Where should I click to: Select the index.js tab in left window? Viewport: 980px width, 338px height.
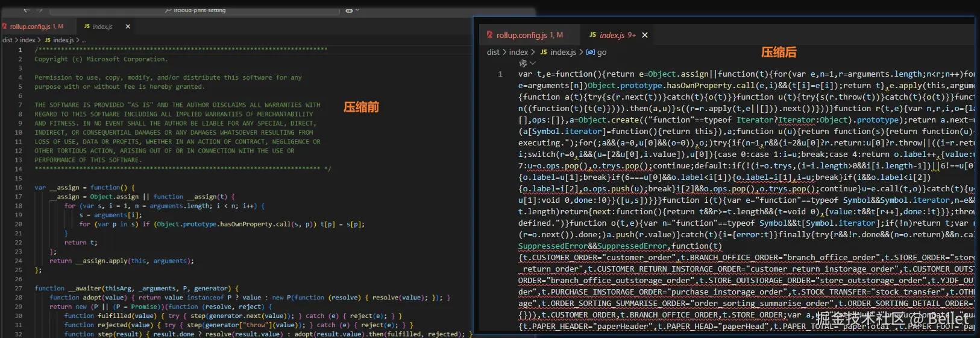(x=102, y=27)
